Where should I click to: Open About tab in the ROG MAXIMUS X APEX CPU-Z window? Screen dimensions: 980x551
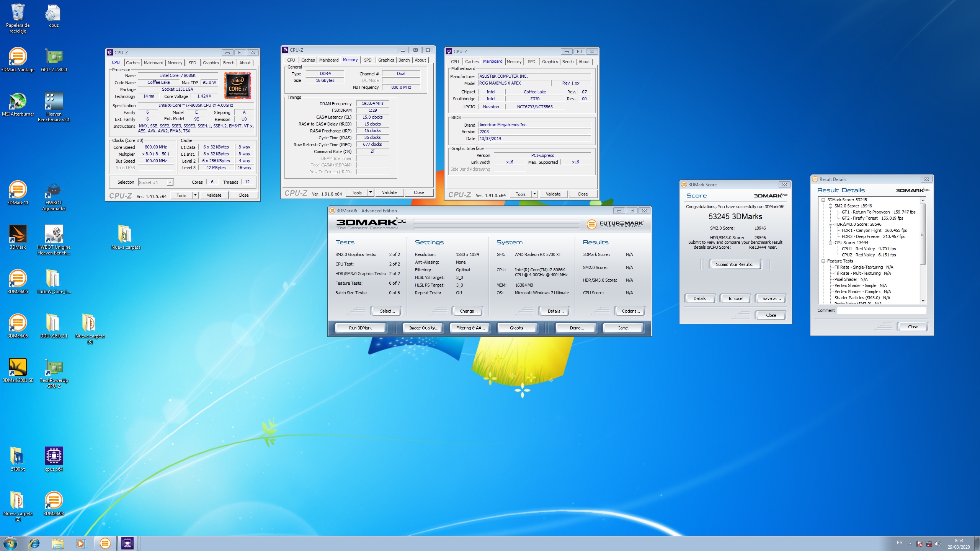click(584, 62)
